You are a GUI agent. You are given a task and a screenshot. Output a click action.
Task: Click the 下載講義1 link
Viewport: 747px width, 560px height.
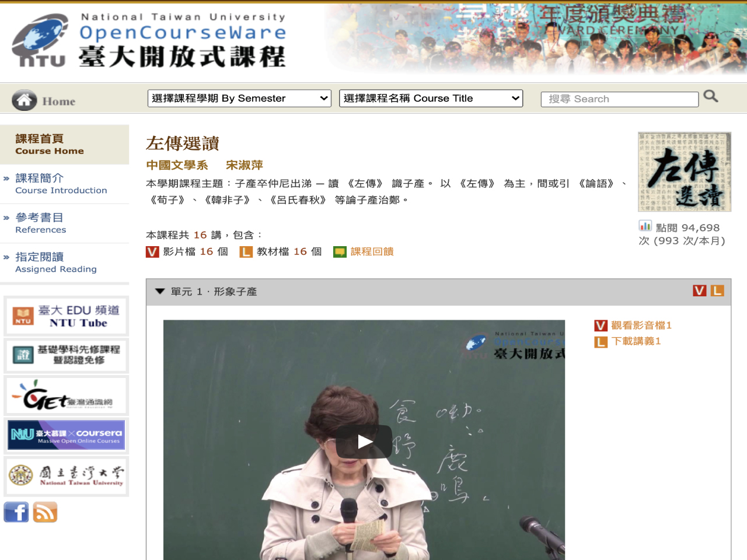point(636,341)
